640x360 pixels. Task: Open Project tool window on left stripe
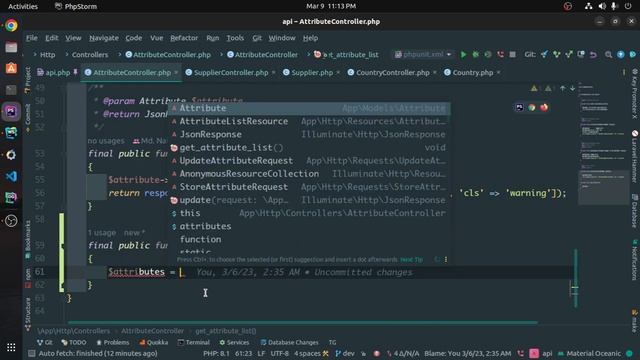coord(28,80)
